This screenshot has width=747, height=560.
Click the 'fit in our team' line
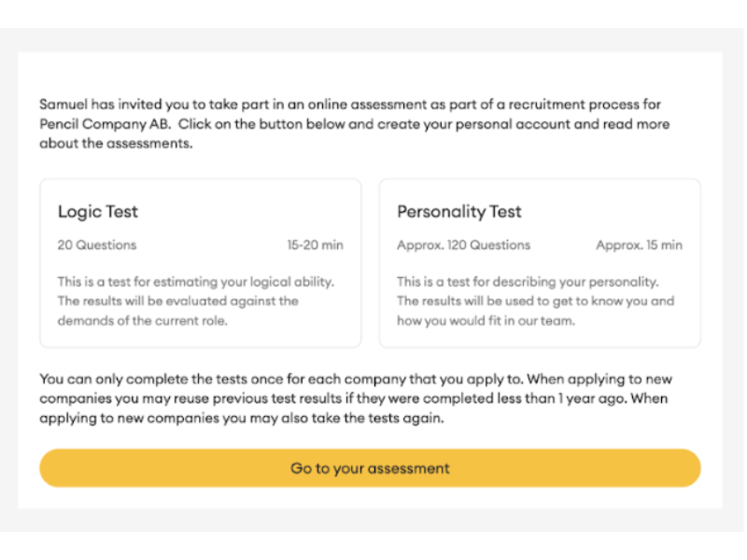[x=486, y=320]
